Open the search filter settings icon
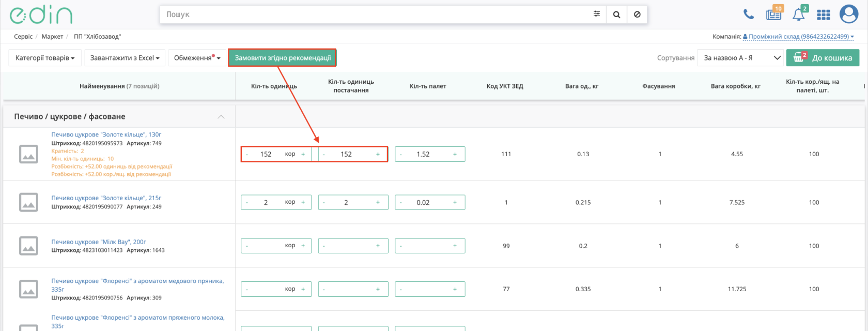The height and width of the screenshot is (331, 868). pos(597,14)
